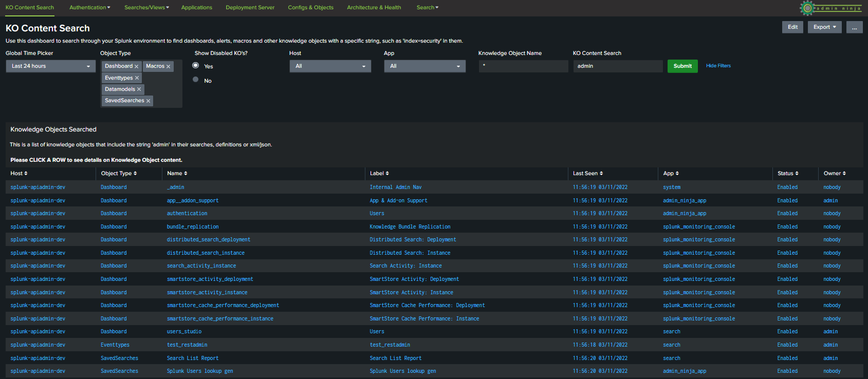
Task: Focus the KO Content Search input field
Action: coord(618,66)
